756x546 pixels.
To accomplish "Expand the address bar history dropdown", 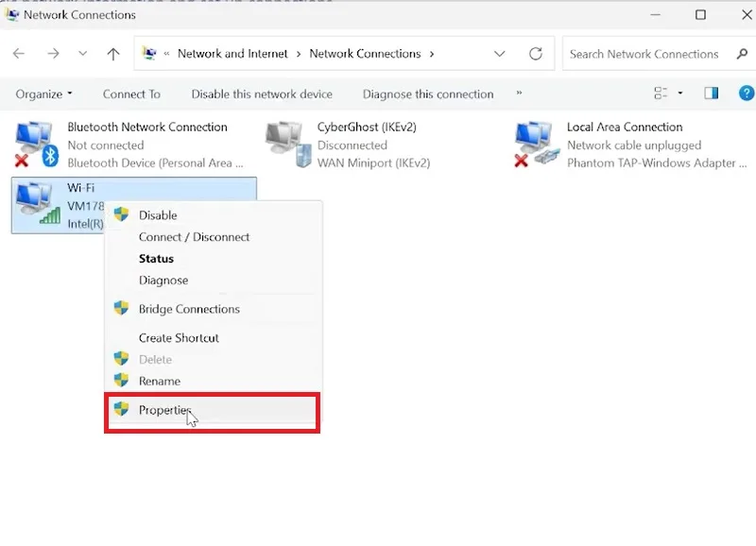I will click(500, 54).
